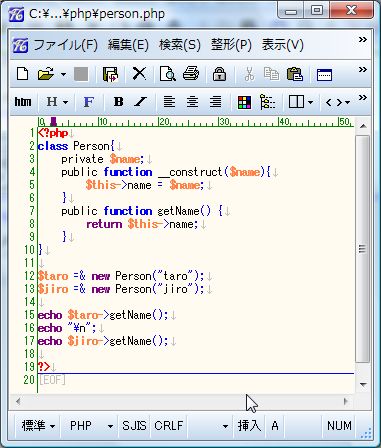Click SJIS encoding status entry
Screen dimensions: 381x448
(134, 426)
